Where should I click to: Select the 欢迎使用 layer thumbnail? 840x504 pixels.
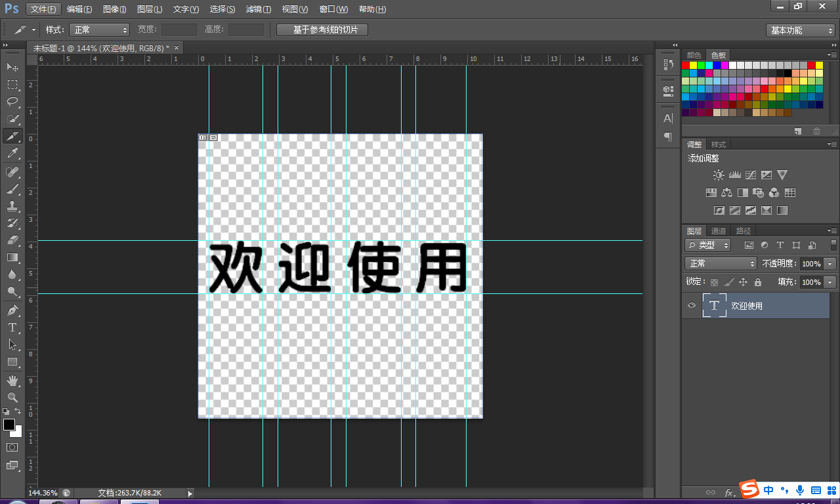715,305
